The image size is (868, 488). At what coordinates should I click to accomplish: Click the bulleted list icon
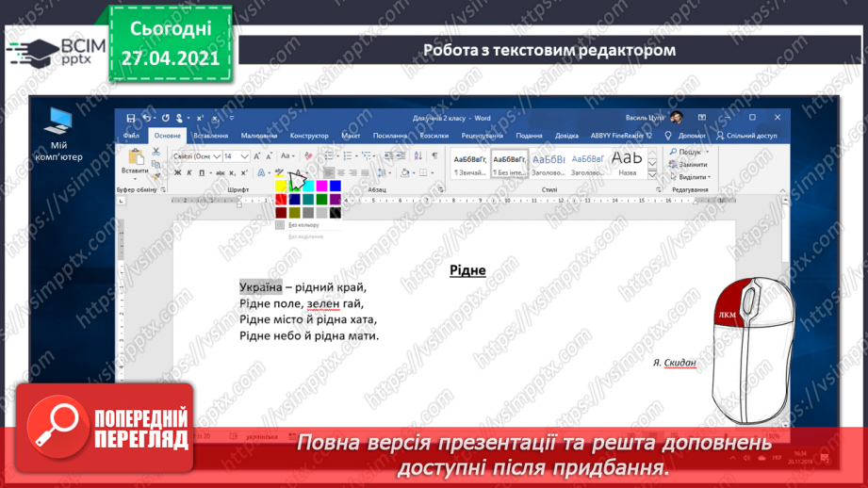(329, 156)
